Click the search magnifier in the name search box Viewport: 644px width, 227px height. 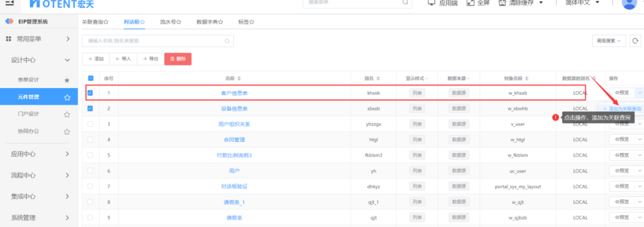click(x=227, y=41)
